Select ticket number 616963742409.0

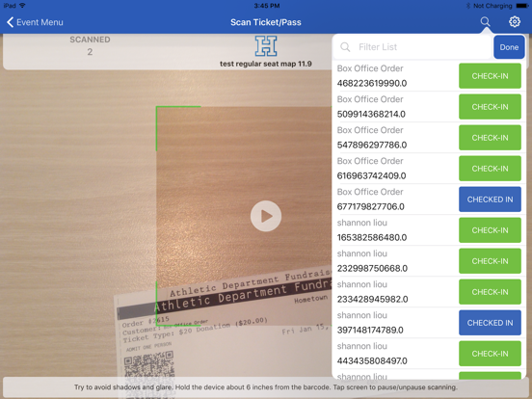pyautogui.click(x=371, y=176)
